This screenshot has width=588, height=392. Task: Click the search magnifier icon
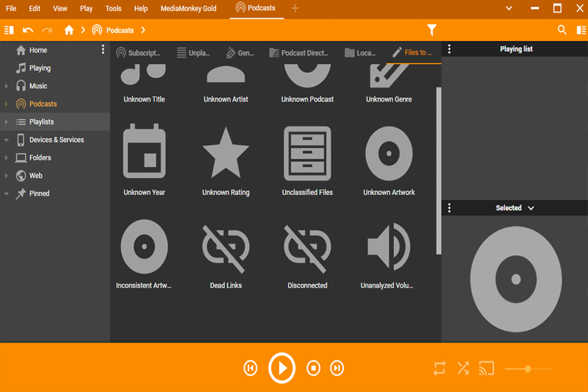(562, 30)
